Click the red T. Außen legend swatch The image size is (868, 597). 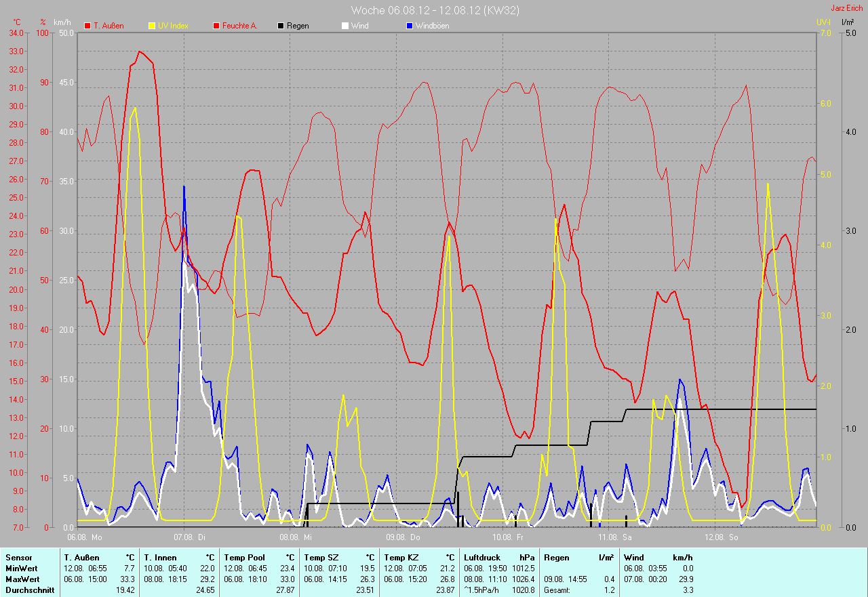coord(87,26)
